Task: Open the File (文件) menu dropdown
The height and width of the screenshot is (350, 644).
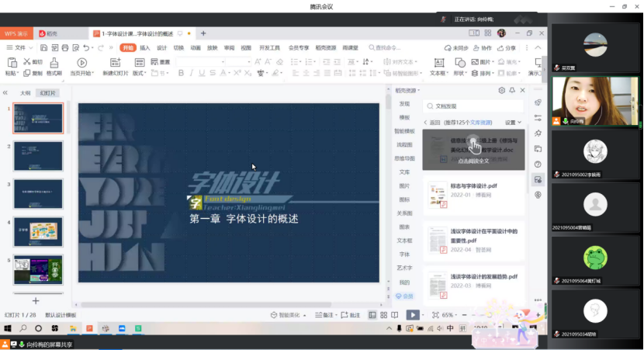Action: coord(17,48)
